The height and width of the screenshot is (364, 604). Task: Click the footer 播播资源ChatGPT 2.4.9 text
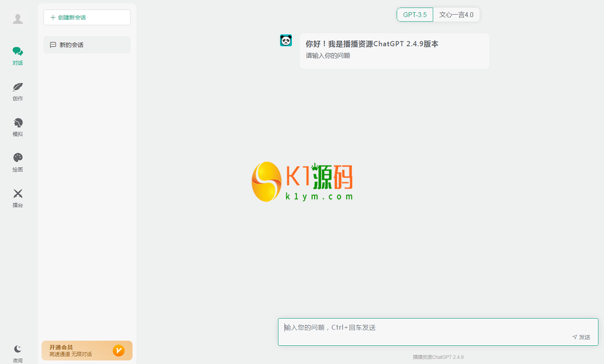tap(438, 357)
